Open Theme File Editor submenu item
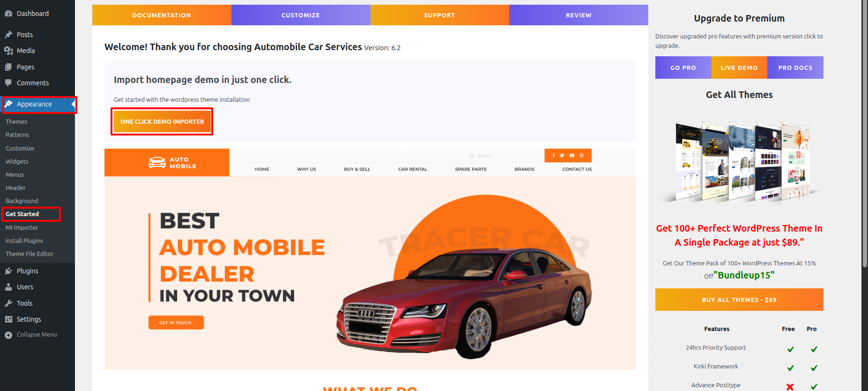Screen dimensions: 868x391 pyautogui.click(x=30, y=254)
